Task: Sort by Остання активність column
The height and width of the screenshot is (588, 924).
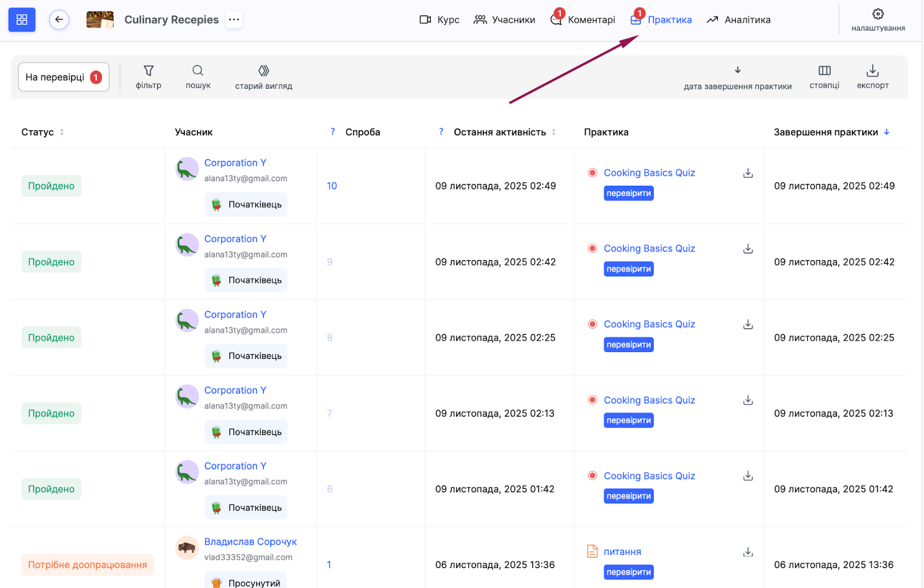Action: click(554, 132)
